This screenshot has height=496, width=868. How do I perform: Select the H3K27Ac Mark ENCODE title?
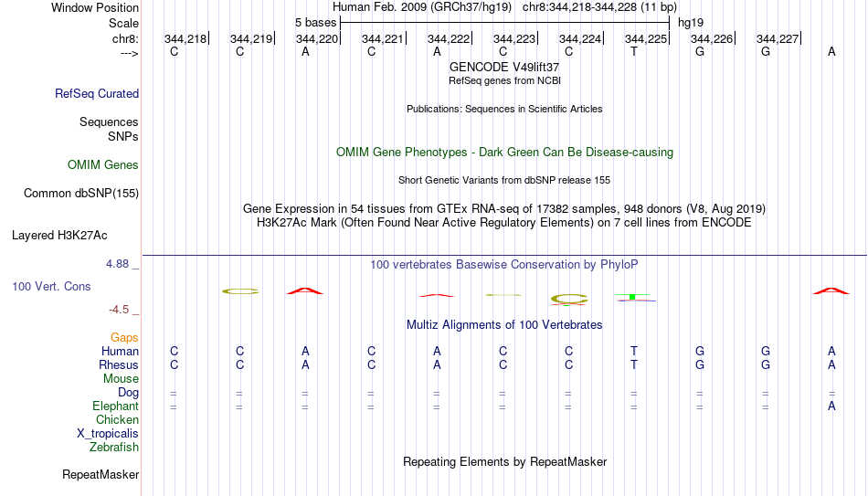[504, 223]
